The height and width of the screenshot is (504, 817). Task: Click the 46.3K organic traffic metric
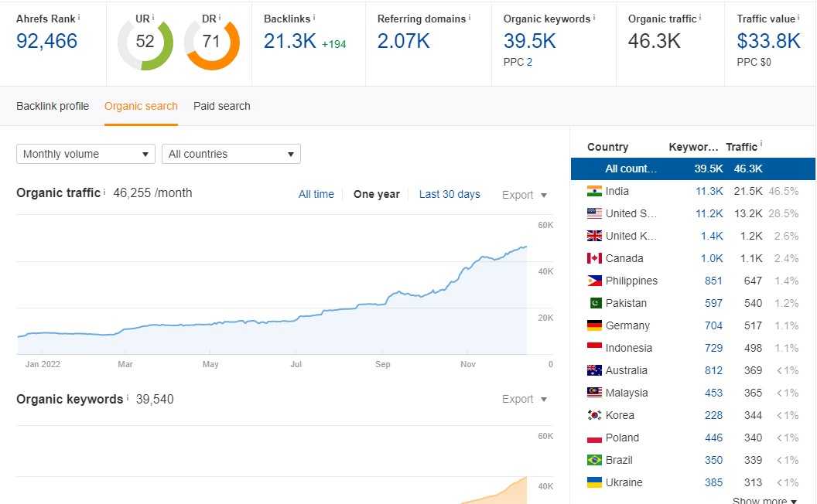(654, 41)
